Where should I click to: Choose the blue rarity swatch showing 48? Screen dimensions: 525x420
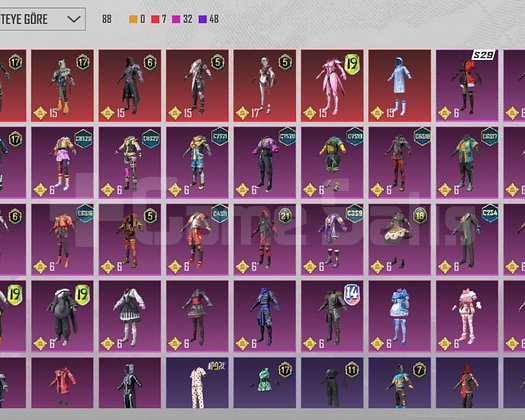click(203, 19)
